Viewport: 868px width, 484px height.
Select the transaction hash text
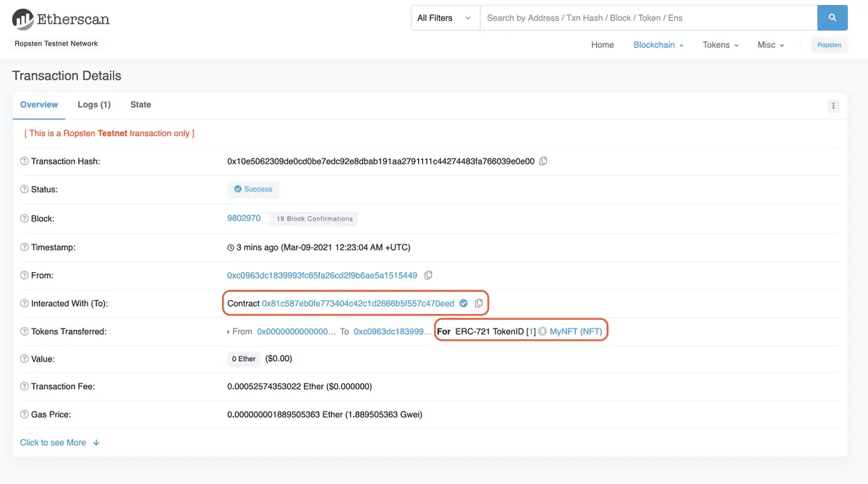click(x=381, y=161)
